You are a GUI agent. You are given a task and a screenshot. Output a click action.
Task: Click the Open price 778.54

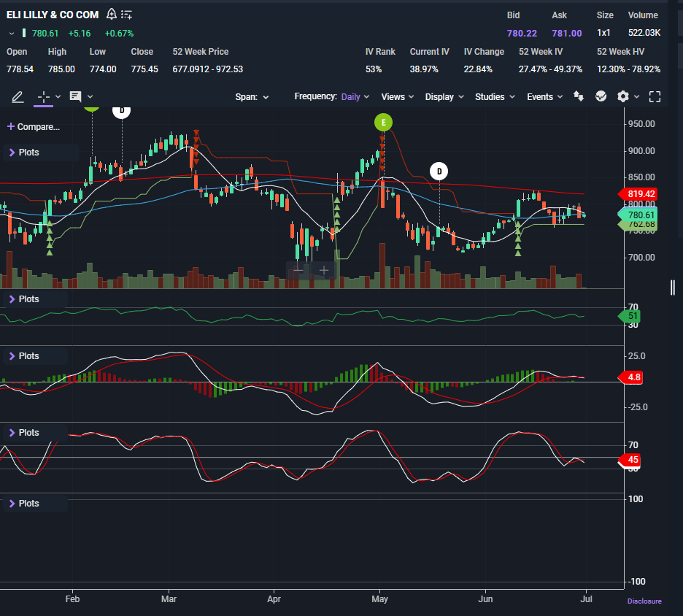tap(20, 69)
